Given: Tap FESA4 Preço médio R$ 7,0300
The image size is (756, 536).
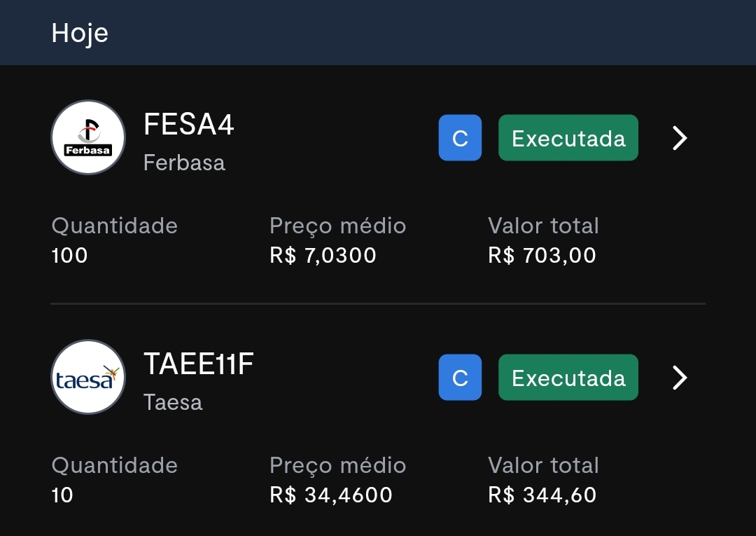Looking at the screenshot, I should pyautogui.click(x=323, y=255).
